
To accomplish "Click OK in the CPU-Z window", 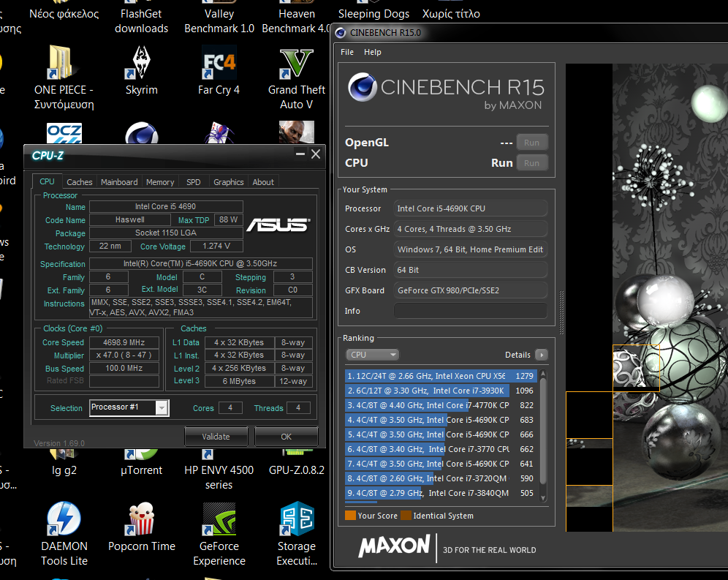I will tap(286, 437).
